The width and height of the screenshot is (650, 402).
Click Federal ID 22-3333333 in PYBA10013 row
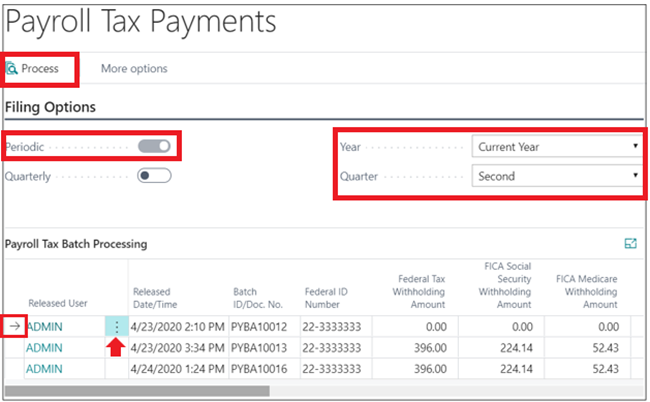(x=332, y=348)
